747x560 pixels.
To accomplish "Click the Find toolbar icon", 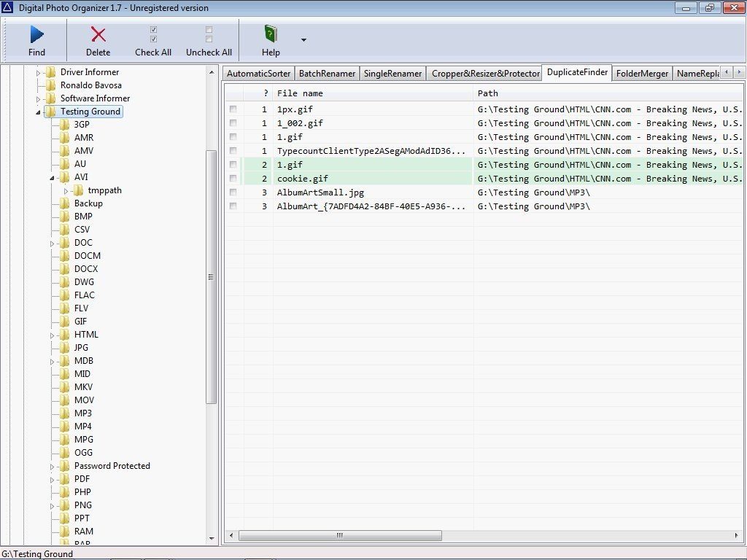I will 36,33.
